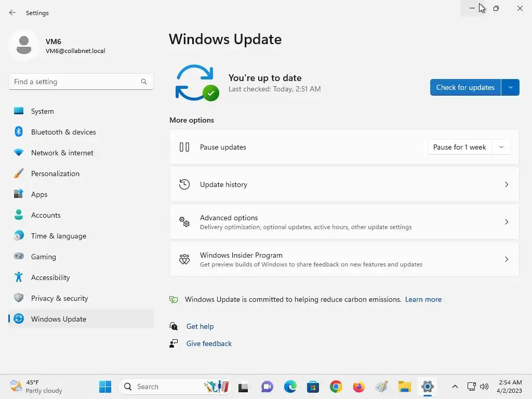Click the System monitor icon in sidebar
This screenshot has height=399, width=532.
(x=19, y=111)
